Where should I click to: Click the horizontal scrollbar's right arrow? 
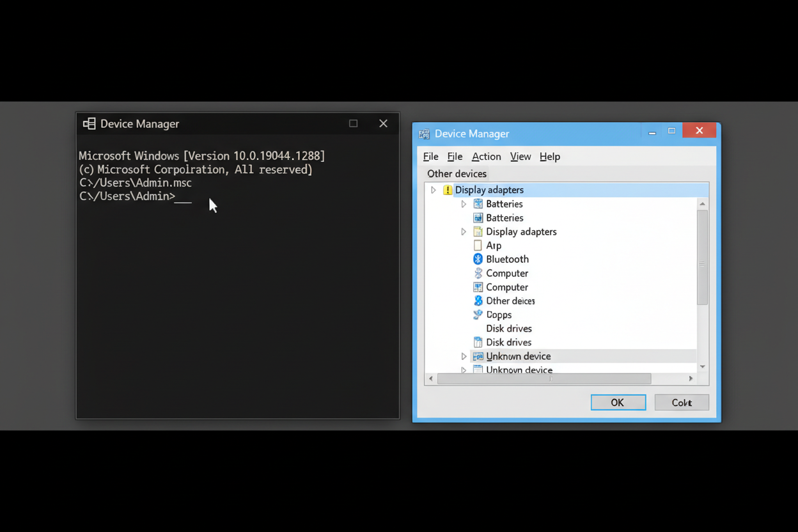(x=691, y=379)
